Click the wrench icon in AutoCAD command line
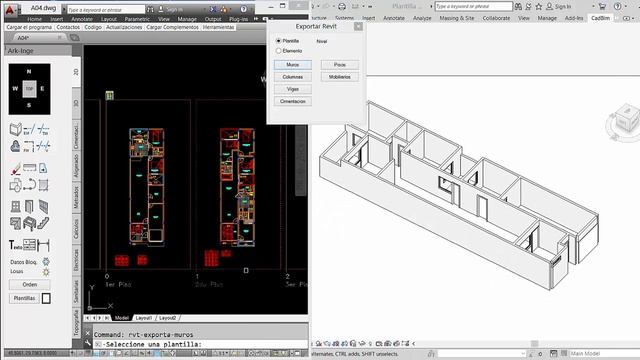Screen dimensions: 640x360 click(87, 344)
